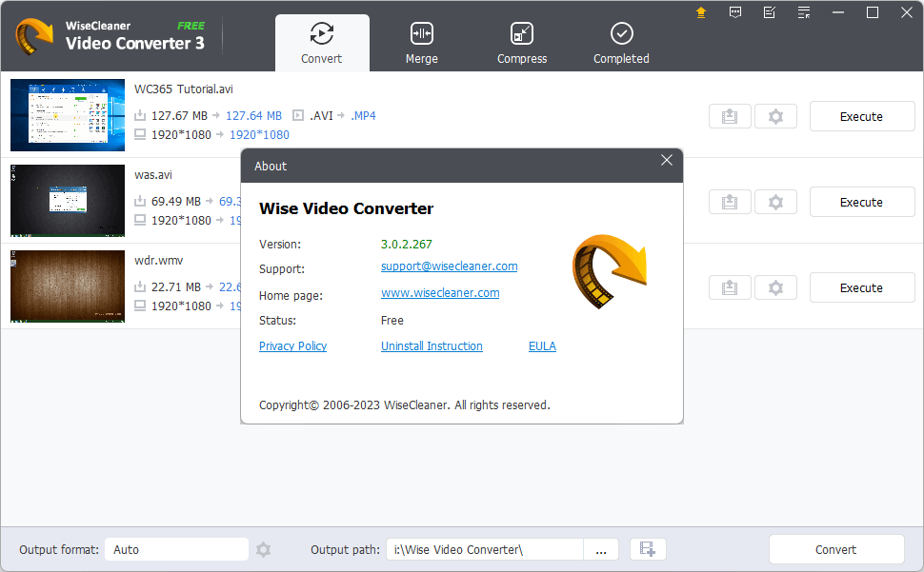Close the About dialog
The height and width of the screenshot is (572, 924).
click(667, 160)
